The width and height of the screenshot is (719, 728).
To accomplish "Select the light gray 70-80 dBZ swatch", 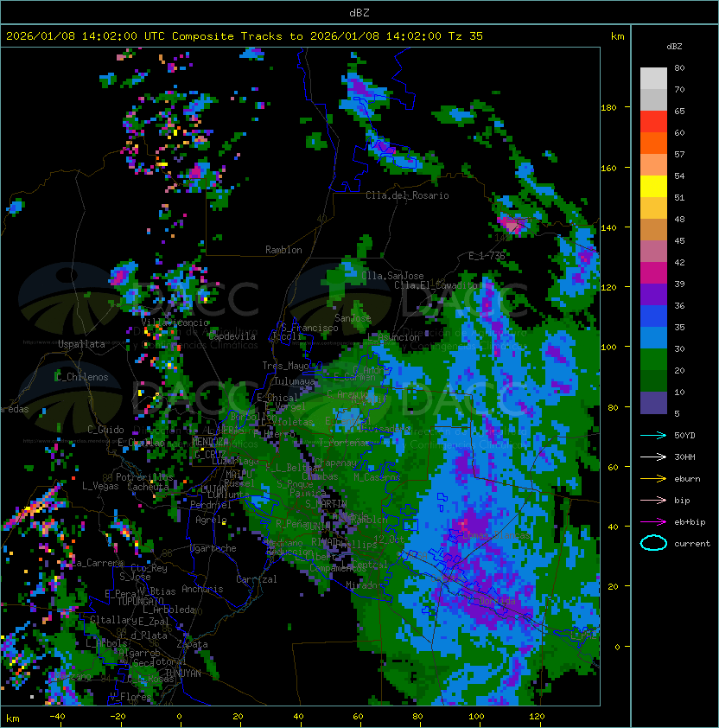I will tap(653, 79).
